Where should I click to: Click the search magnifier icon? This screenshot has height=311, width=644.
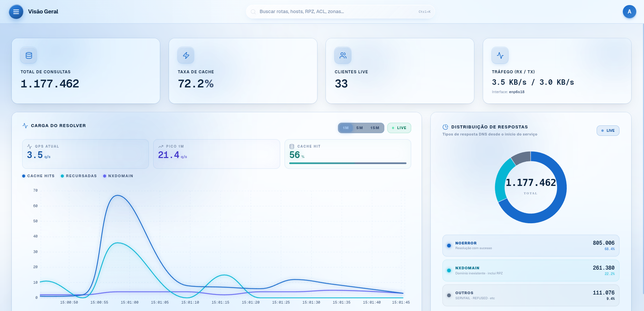pos(253,12)
